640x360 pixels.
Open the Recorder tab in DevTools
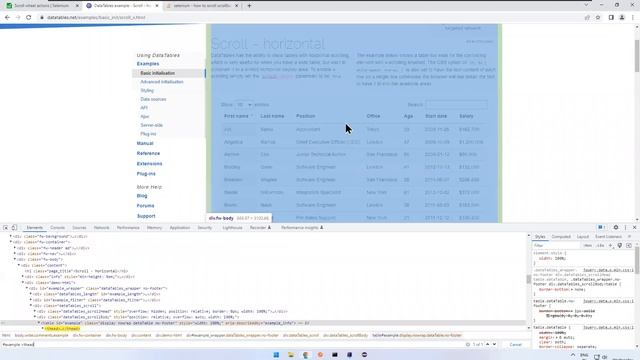(x=260, y=228)
